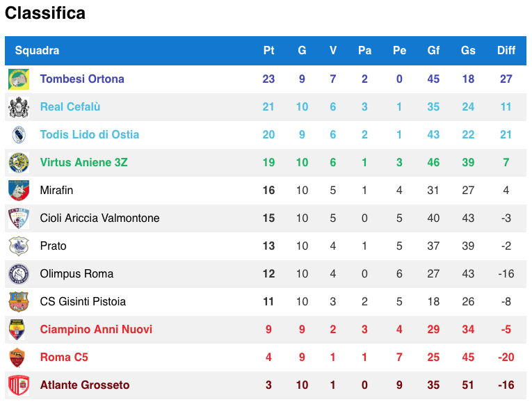532x409 pixels.
Task: Click the CS Gisinti Pistoia logo
Action: 19,302
